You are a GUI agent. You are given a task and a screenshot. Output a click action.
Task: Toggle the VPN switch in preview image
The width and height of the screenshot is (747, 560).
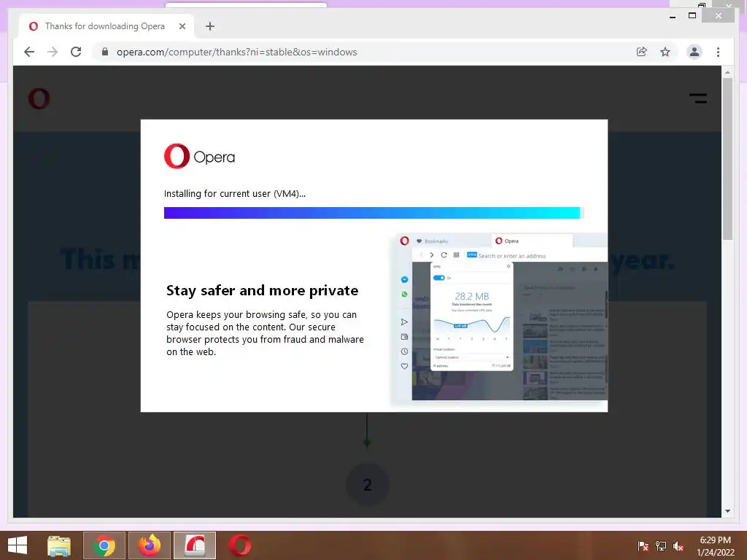pyautogui.click(x=438, y=278)
